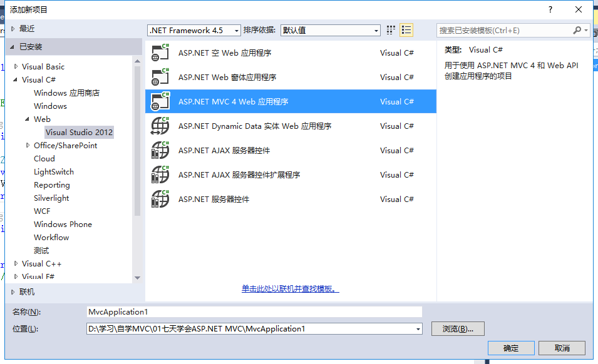
Task: Collapse the Web tree node
Action: (27, 119)
